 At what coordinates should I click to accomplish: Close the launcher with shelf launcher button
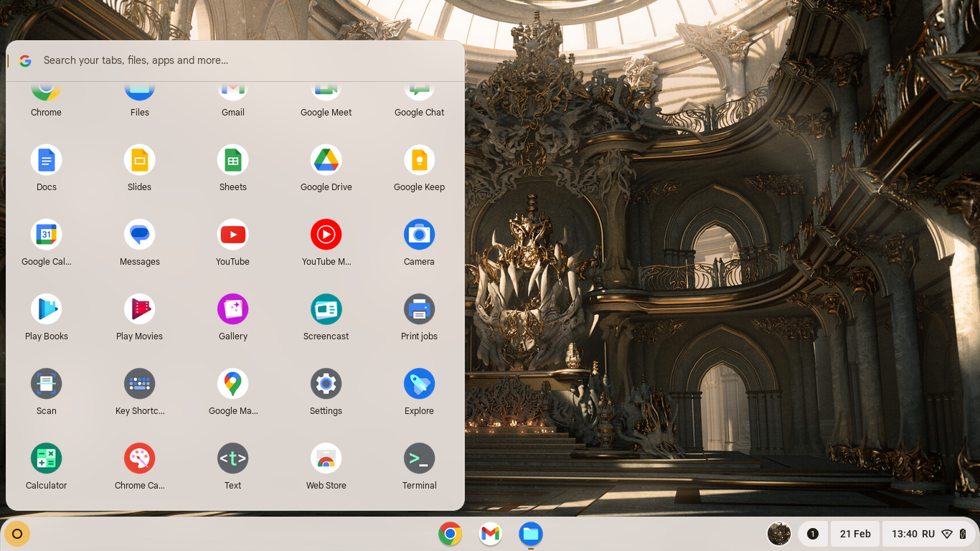pyautogui.click(x=17, y=534)
